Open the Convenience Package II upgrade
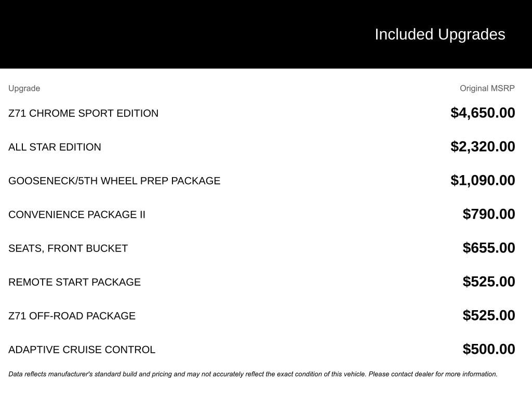532x399 pixels. [x=77, y=215]
